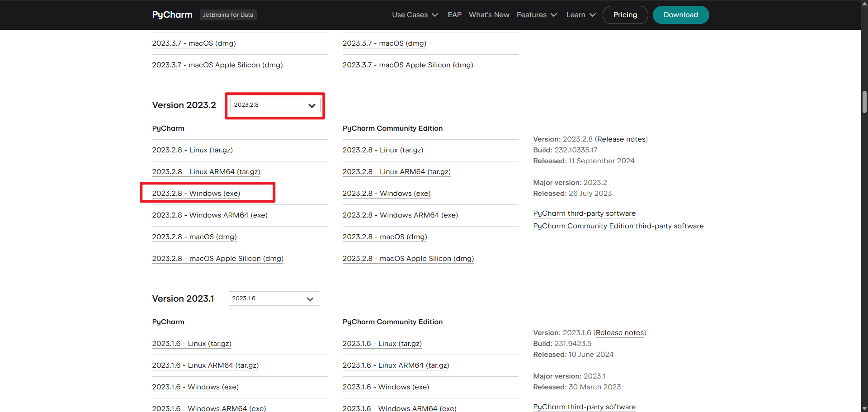The width and height of the screenshot is (868, 412).
Task: Download PyCharm 2023.3.7 macOS Apple Silicon
Action: (x=217, y=65)
